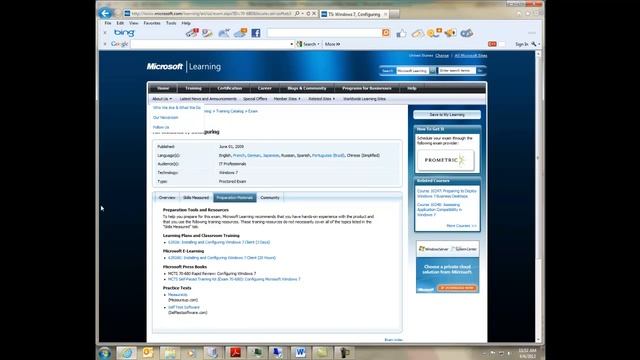
Task: Click the weather cloud icon in Bing toolbar
Action: (x=240, y=33)
